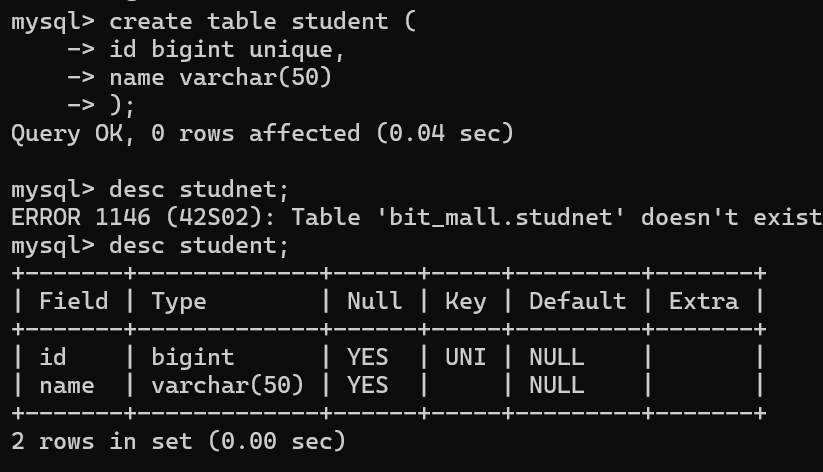Image resolution: width=823 pixels, height=472 pixels.
Task: Click the 'name' field cell in results
Action: click(66, 385)
